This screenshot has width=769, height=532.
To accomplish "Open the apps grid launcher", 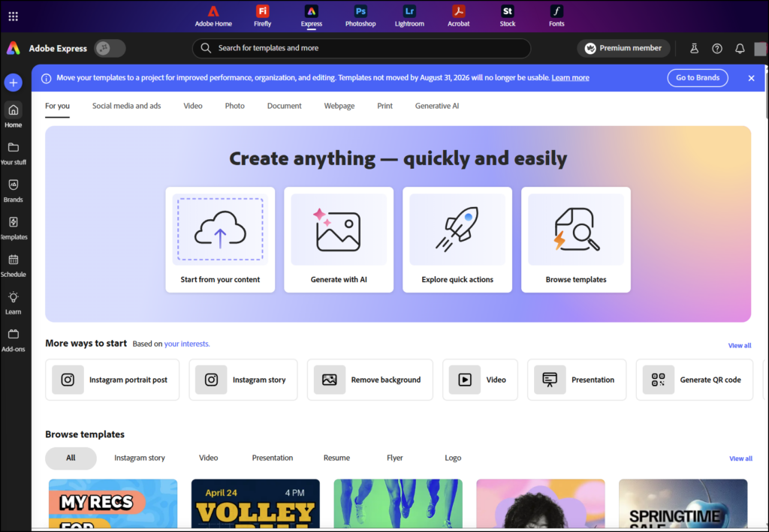I will coord(14,17).
